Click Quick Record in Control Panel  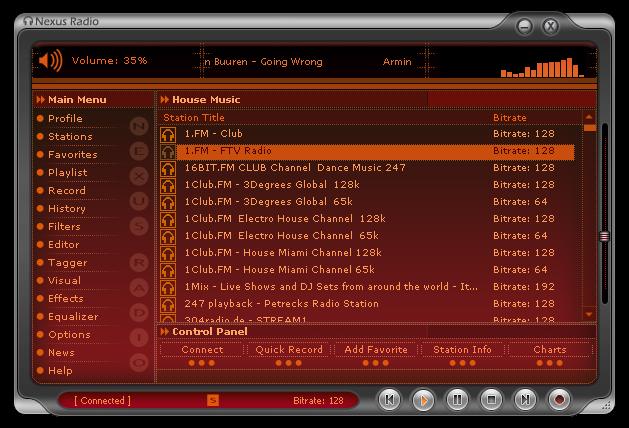click(289, 350)
